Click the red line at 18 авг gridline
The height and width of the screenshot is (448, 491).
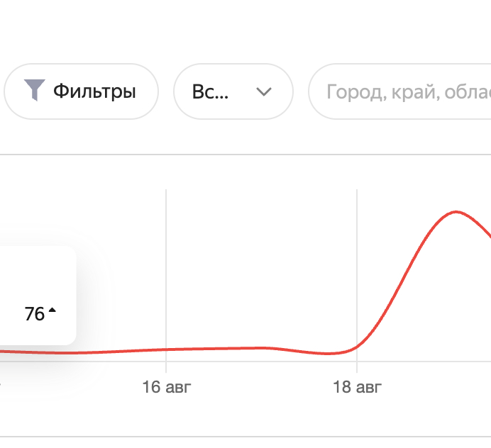pos(357,347)
